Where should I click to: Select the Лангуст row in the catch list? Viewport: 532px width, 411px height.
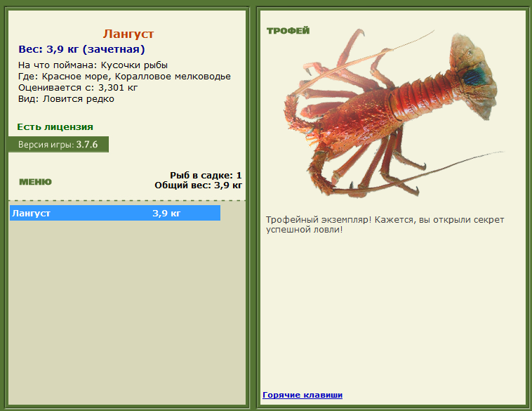click(115, 213)
